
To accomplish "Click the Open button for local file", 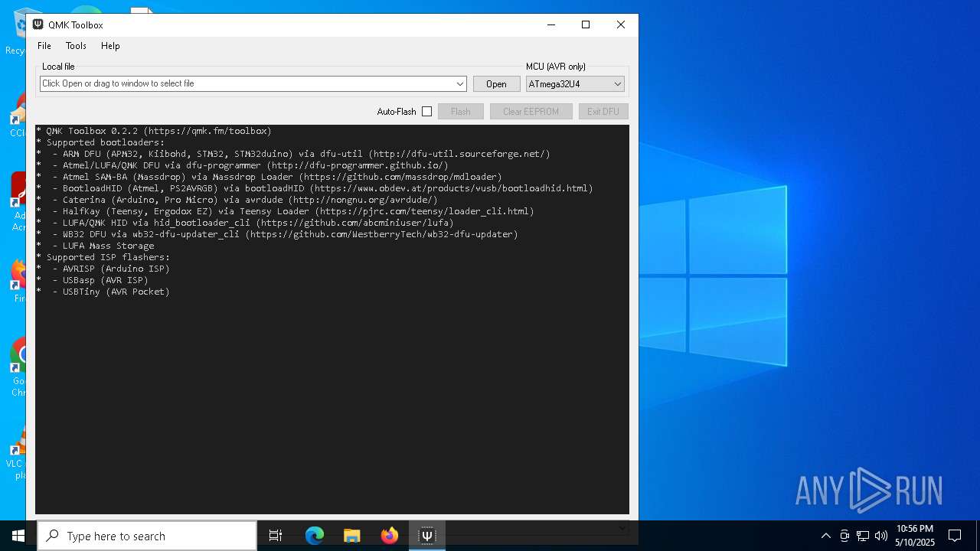I will pos(496,84).
